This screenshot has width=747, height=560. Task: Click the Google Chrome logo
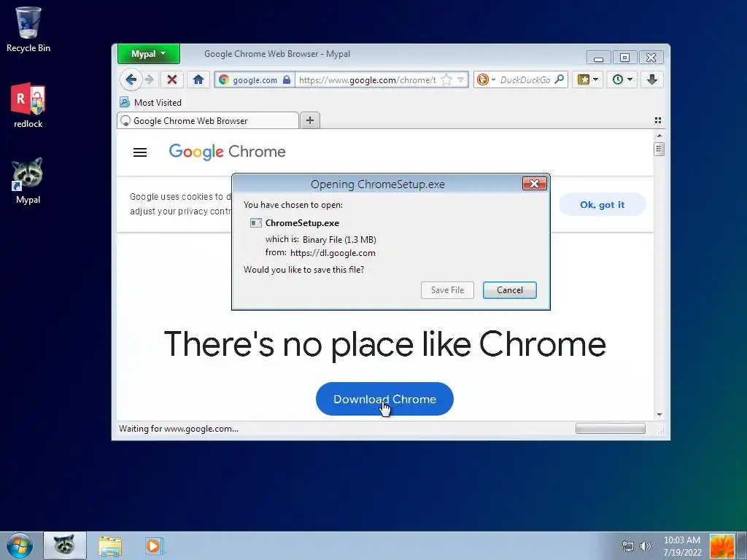pos(228,152)
